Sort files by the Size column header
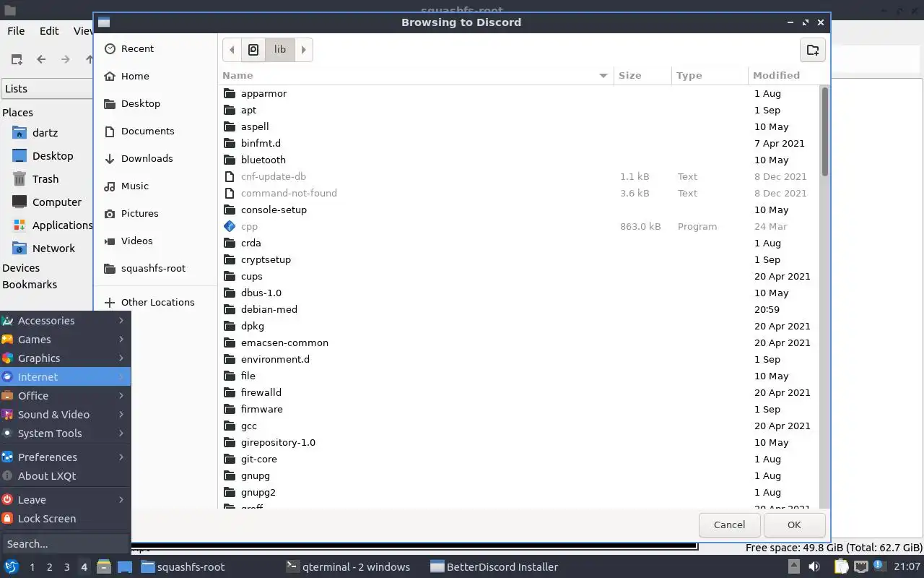This screenshot has width=924, height=578. coord(642,75)
